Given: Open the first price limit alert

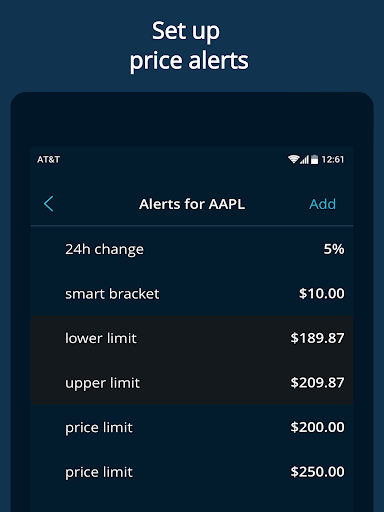Looking at the screenshot, I should pos(192,427).
